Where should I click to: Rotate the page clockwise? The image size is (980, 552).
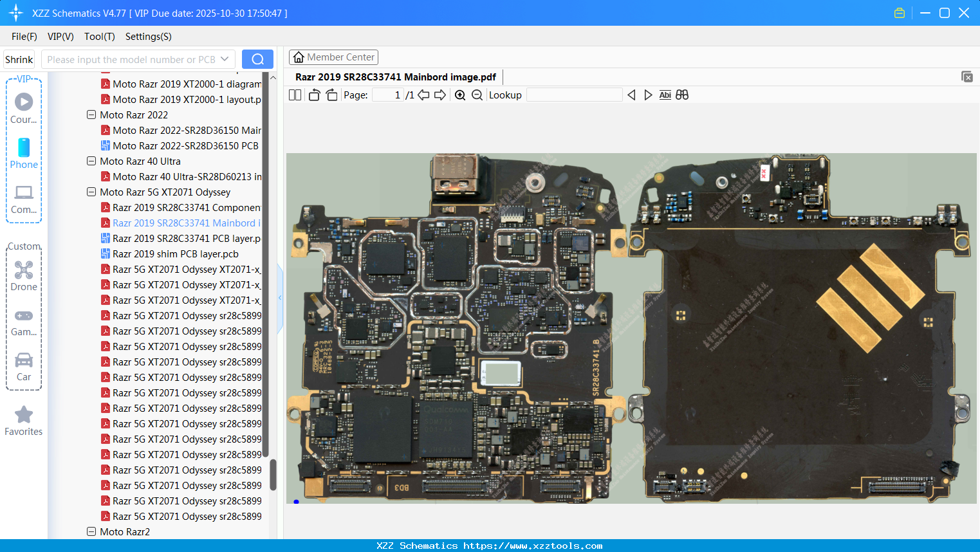331,95
